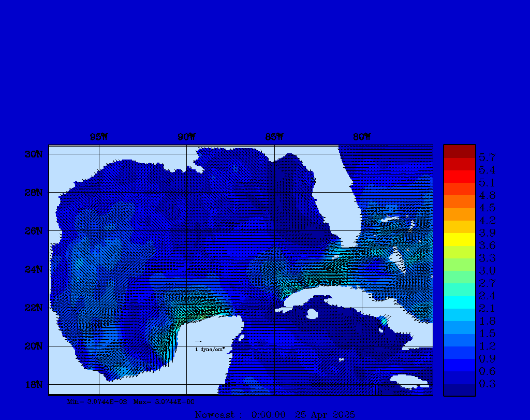Viewport: 530px width, 420px height.
Task: Click the dark red 5.7 legend swatch
Action: click(459, 151)
